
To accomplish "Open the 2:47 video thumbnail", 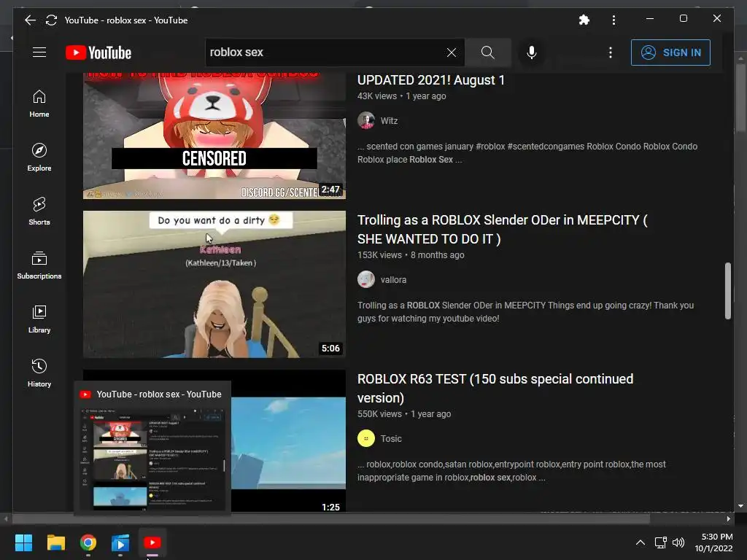I will [x=214, y=136].
